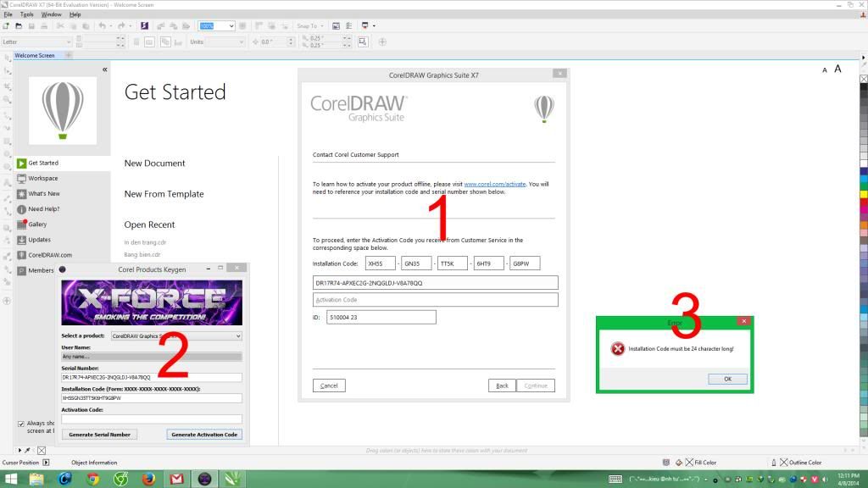Click the Updates sidebar icon

[x=21, y=240]
